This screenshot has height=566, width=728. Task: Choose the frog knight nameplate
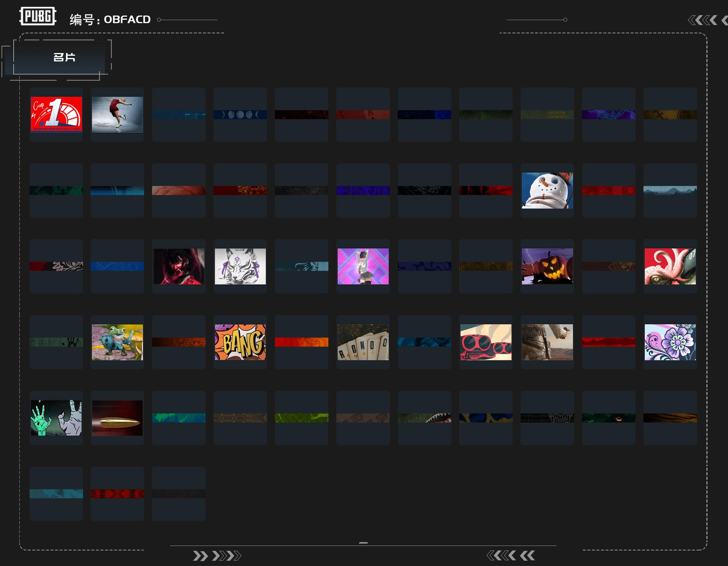pyautogui.click(x=117, y=342)
